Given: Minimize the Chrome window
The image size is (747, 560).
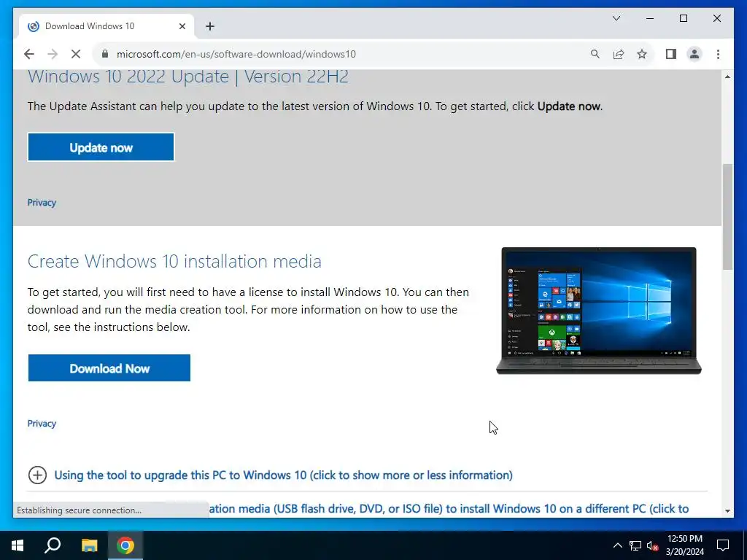Looking at the screenshot, I should click(650, 18).
